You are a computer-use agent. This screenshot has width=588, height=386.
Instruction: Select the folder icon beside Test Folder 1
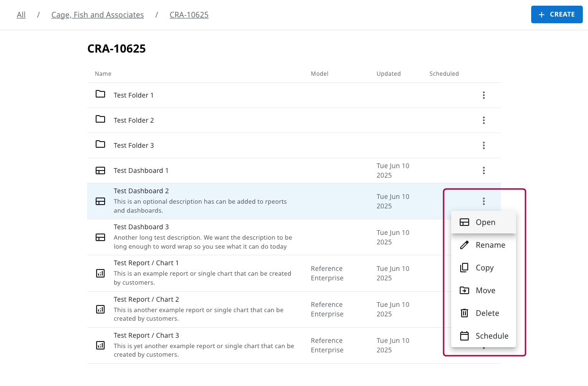pos(100,94)
